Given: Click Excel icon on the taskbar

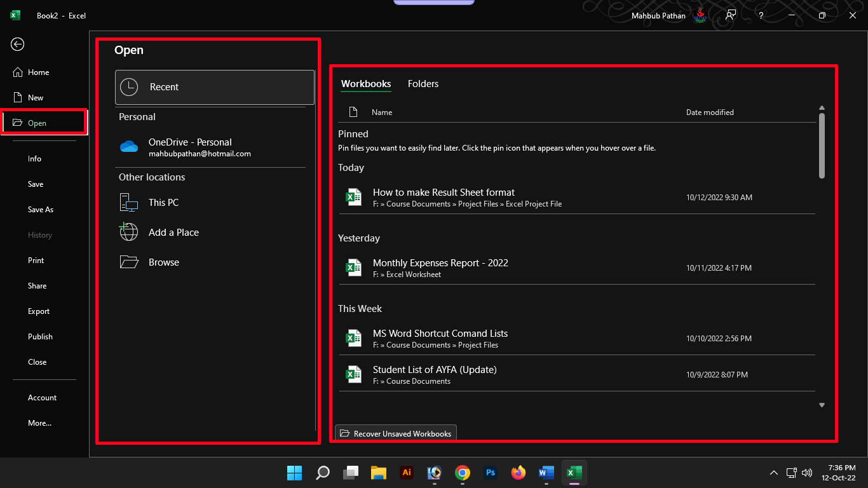Looking at the screenshot, I should [x=574, y=473].
